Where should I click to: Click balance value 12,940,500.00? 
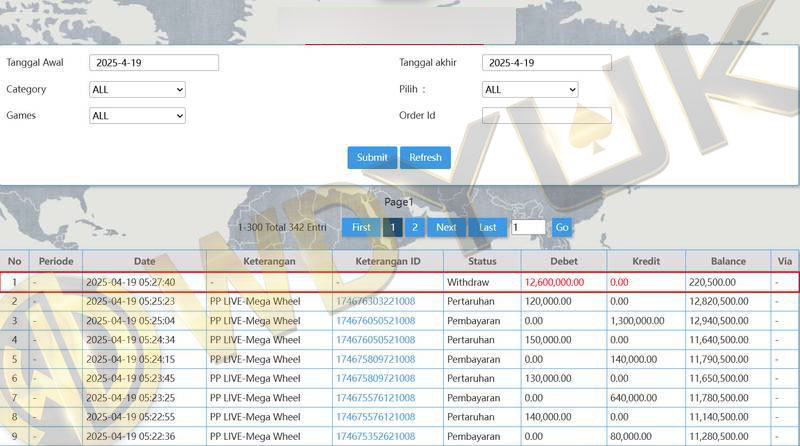[719, 321]
